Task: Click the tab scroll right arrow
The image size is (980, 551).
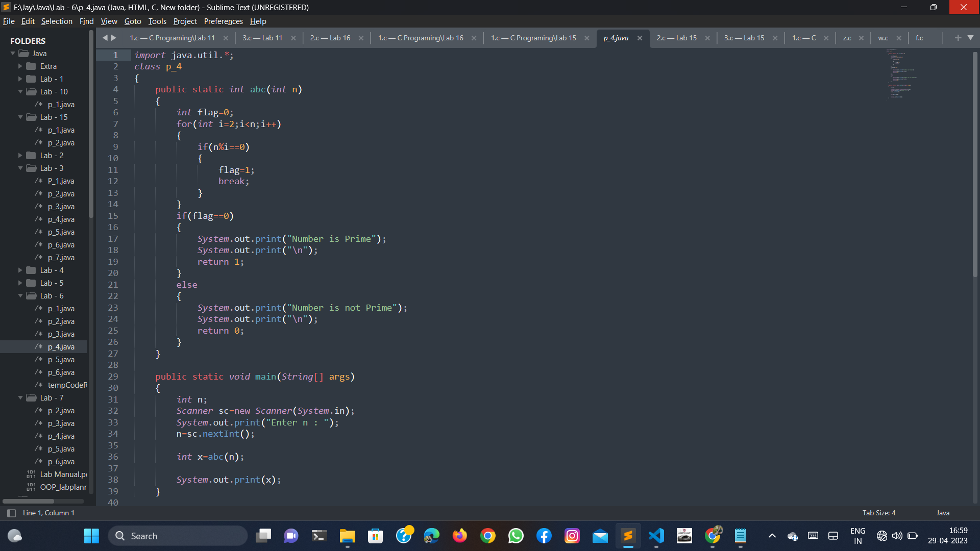Action: 114,38
